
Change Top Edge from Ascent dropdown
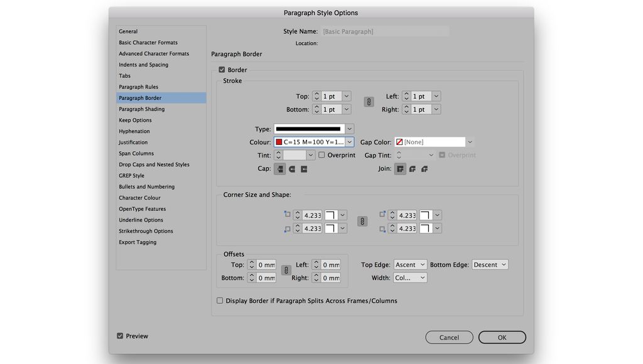point(409,264)
